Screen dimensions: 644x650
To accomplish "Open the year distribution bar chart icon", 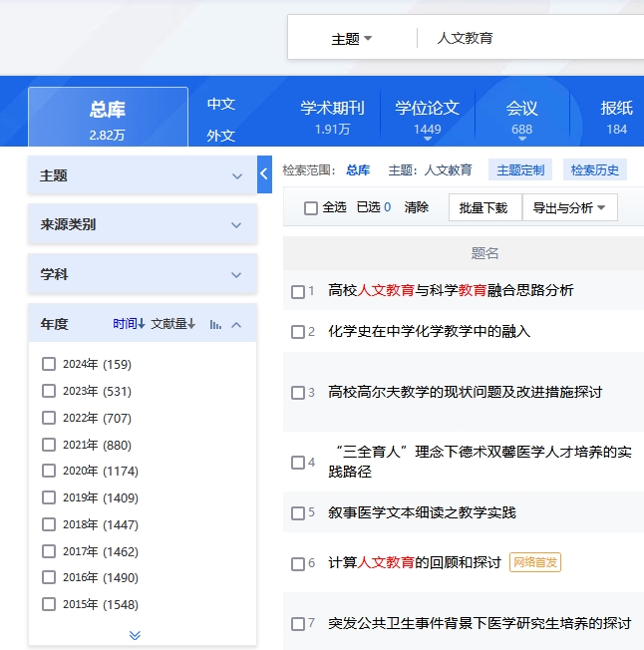I will click(215, 324).
